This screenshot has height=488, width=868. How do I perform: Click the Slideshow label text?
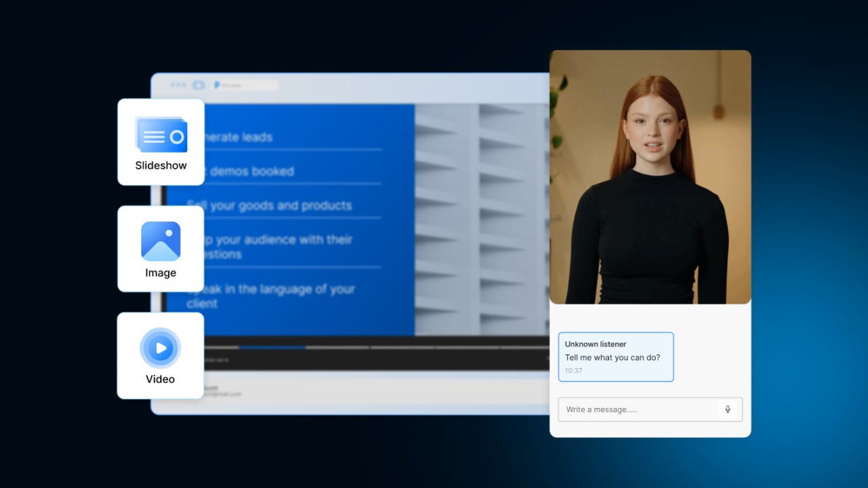coord(161,165)
